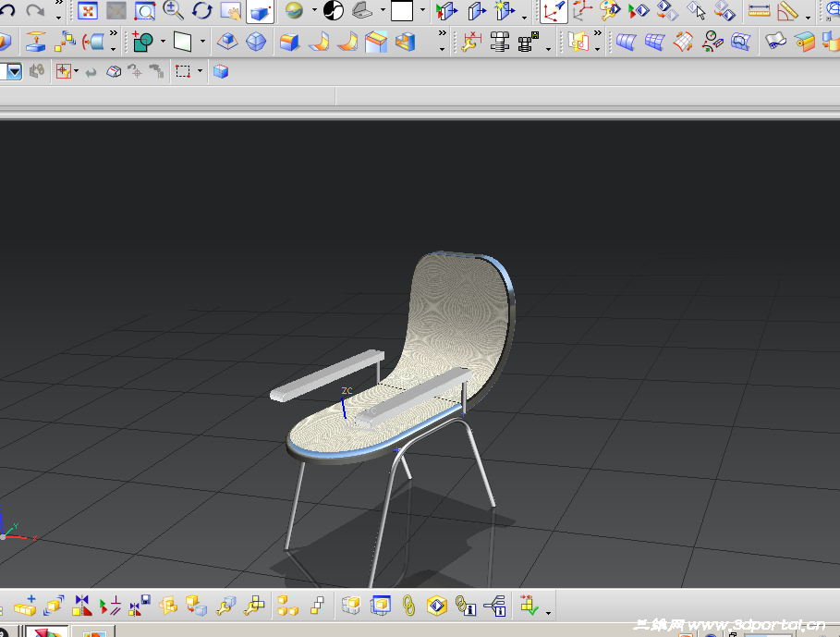Expand the top toolbar overflow chevron near Redo
Screen dimensions: 840x637
[x=59, y=3]
